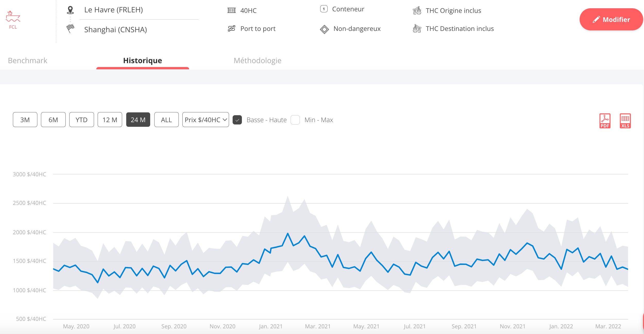Viewport: 644px width, 334px height.
Task: Click the May. 2020 axis label
Action: click(x=76, y=326)
